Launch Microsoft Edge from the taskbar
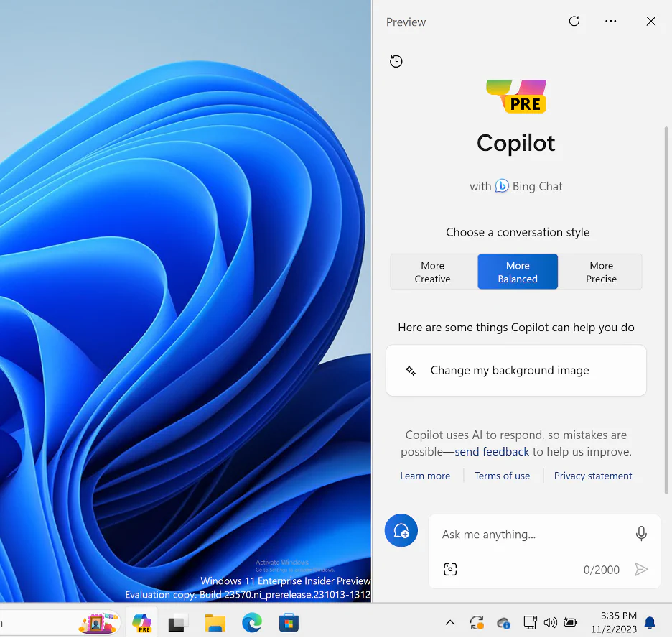Viewport: 672px width, 638px height. 251,623
